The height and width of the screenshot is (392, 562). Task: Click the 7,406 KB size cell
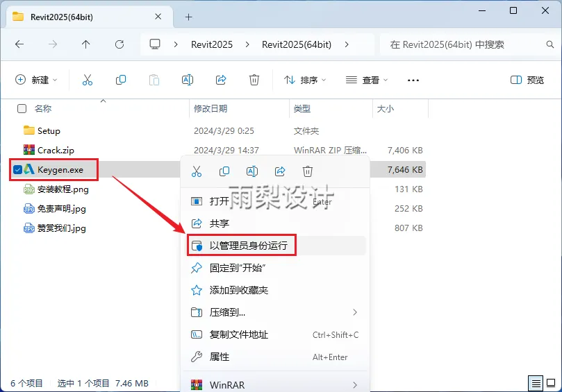[405, 150]
